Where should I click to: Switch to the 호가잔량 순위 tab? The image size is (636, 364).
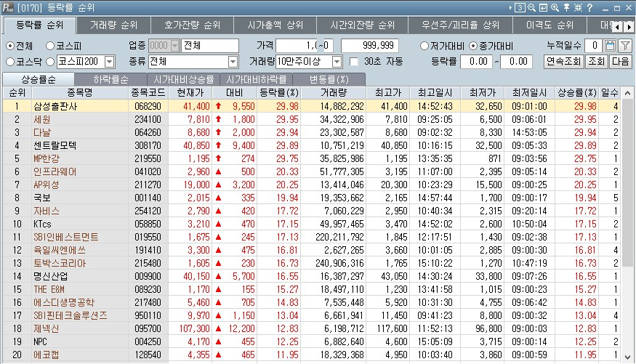coord(192,25)
